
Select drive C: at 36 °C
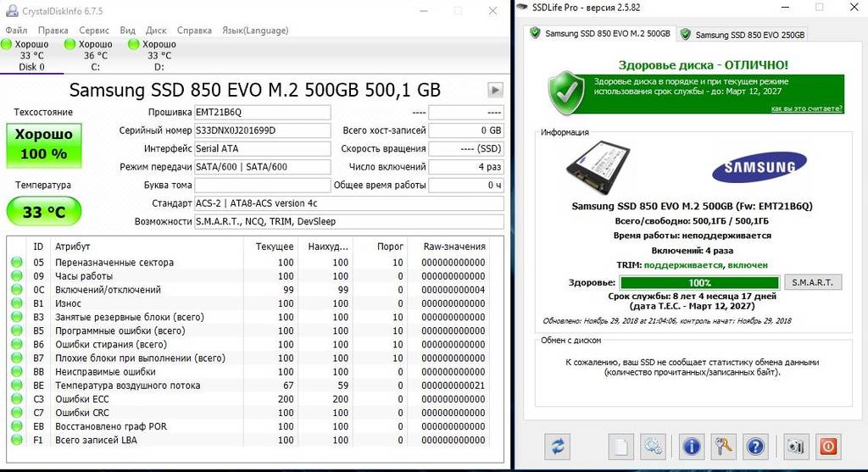95,55
